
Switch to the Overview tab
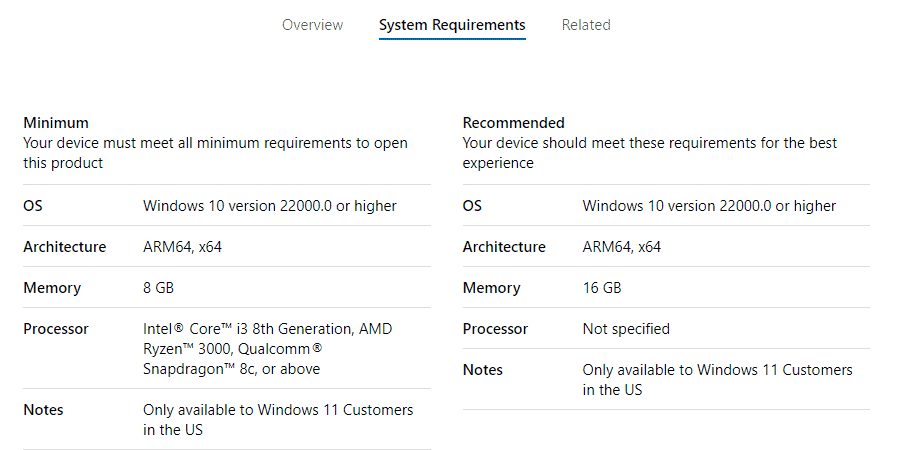click(312, 25)
